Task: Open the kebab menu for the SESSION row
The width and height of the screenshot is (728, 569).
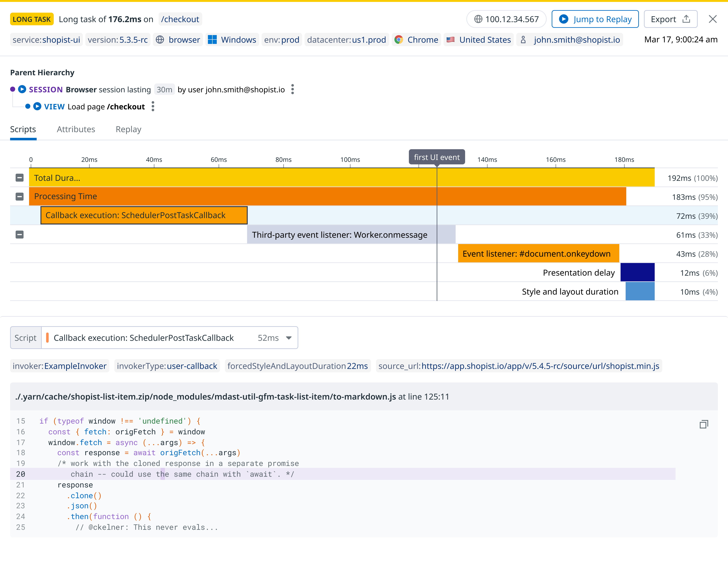Action: tap(293, 89)
